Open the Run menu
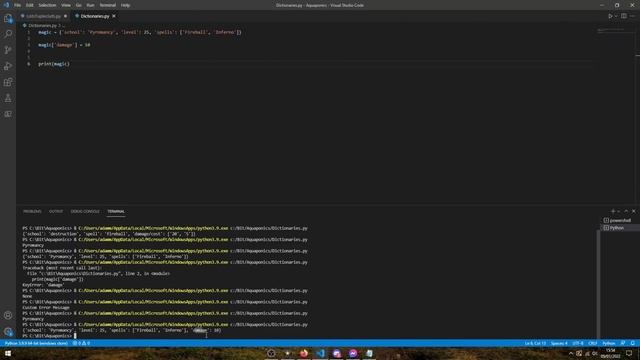640x360 pixels. point(91,5)
